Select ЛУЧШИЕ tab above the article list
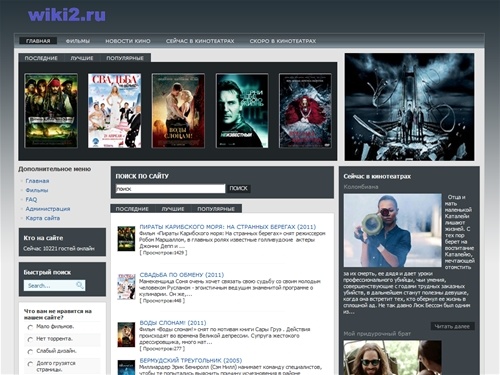500x375 pixels. [x=173, y=209]
